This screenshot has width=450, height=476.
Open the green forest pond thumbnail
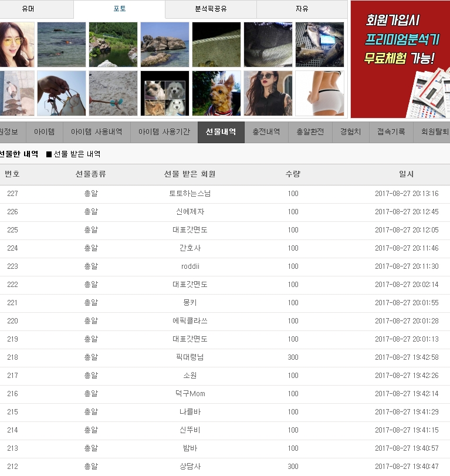pos(113,45)
